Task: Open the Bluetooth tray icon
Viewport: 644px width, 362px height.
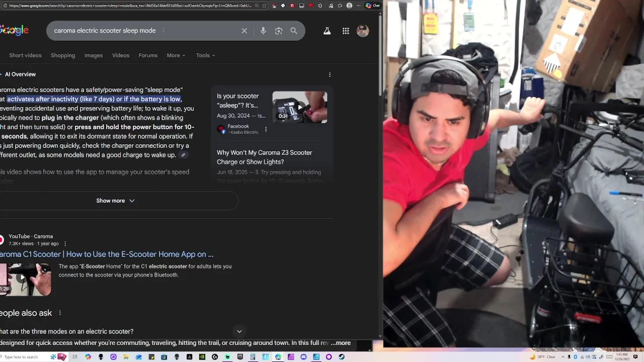Action: point(576,357)
